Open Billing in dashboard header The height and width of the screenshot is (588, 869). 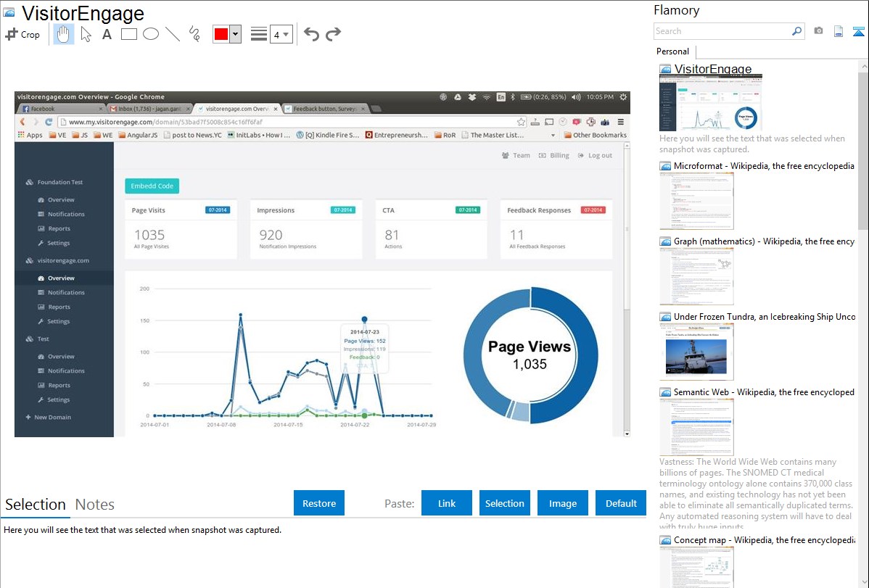pos(554,155)
